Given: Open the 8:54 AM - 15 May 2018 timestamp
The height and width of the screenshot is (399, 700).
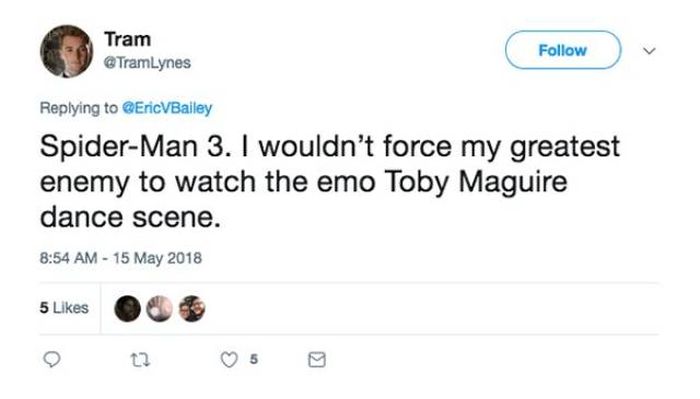Looking at the screenshot, I should (x=121, y=258).
